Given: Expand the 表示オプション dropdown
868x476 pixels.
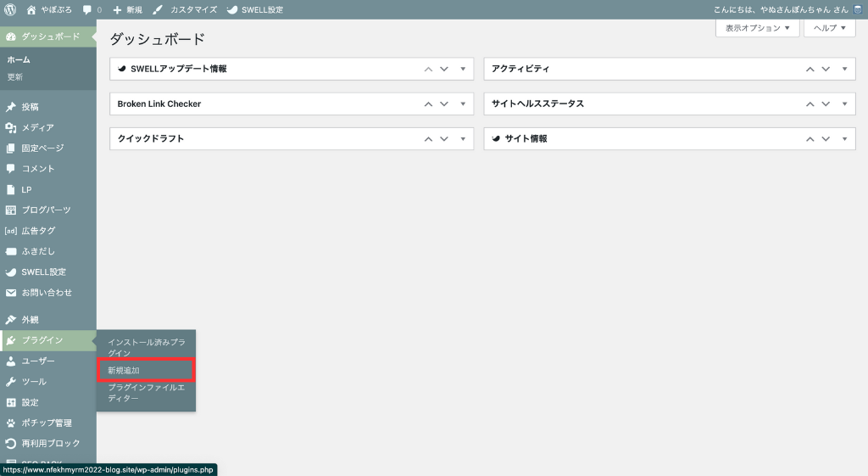Looking at the screenshot, I should click(x=757, y=28).
